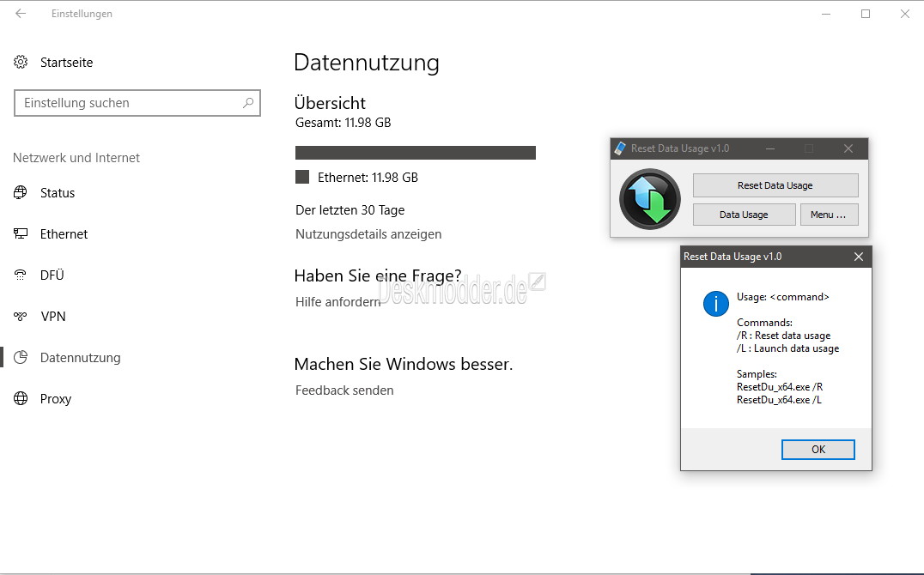
Task: Go to Startseite
Action: 67,62
